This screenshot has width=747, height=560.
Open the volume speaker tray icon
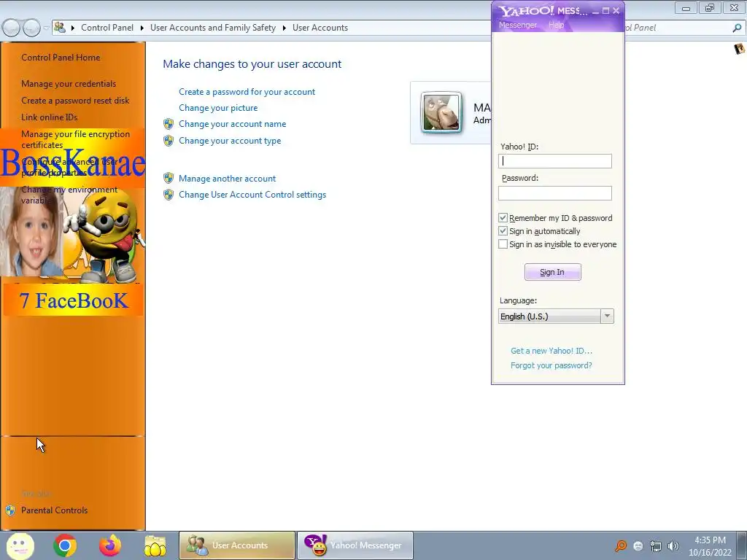click(x=673, y=546)
